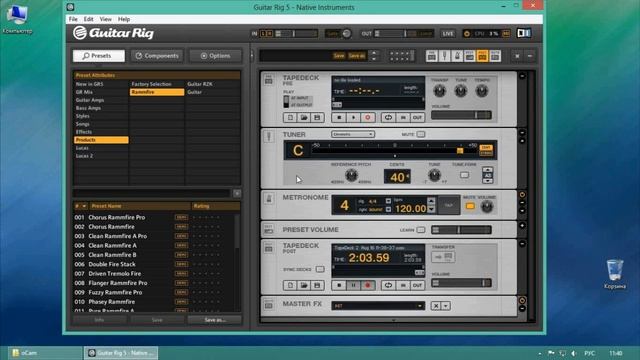Adjust the Tapedeck Post volume slider
This screenshot has width=640, height=360.
(x=461, y=283)
